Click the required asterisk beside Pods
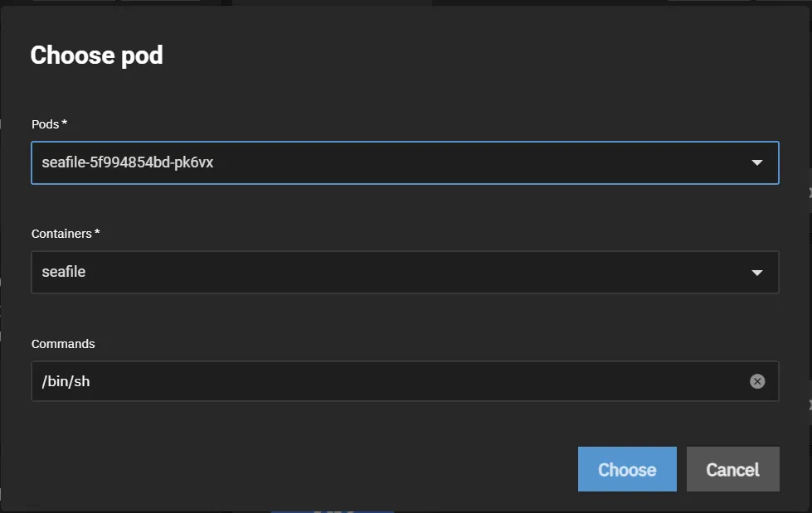This screenshot has width=812, height=513. pyautogui.click(x=65, y=123)
